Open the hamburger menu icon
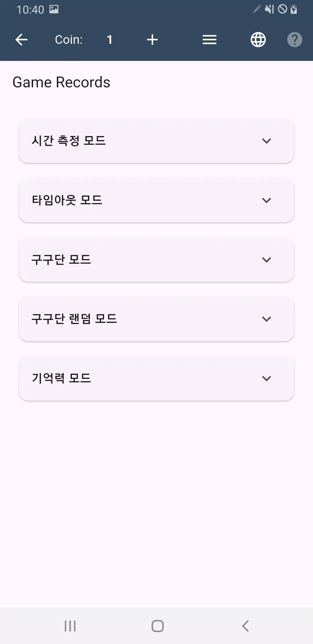This screenshot has height=644, width=313. 210,40
